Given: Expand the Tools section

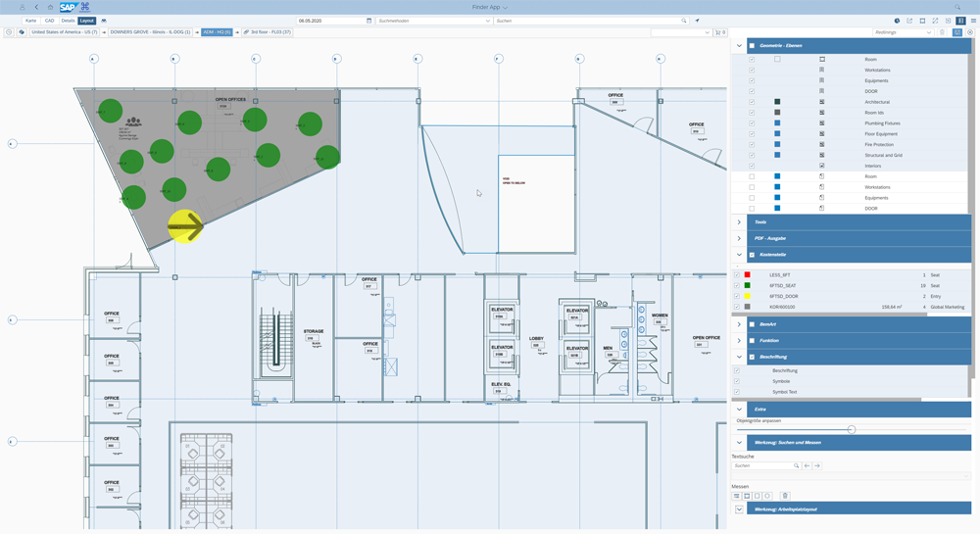Looking at the screenshot, I should click(x=739, y=222).
